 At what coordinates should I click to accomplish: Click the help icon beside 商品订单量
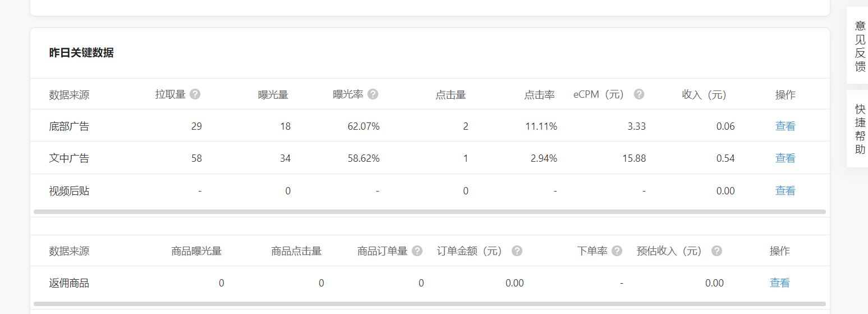click(417, 251)
